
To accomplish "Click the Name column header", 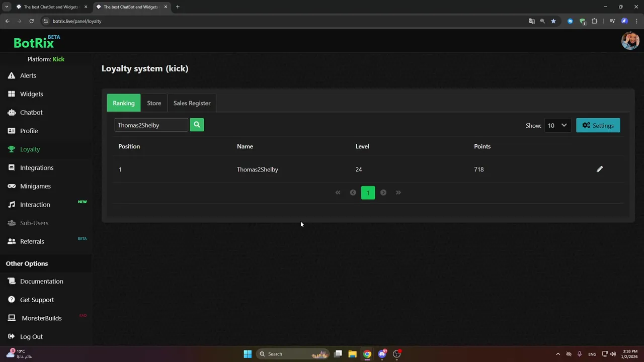I will tap(245, 146).
